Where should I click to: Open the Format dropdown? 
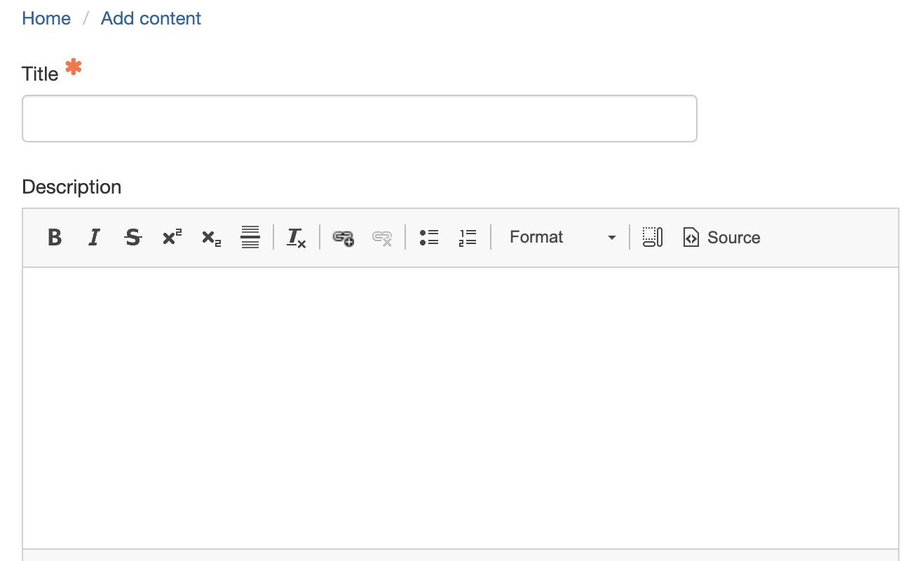(x=536, y=237)
